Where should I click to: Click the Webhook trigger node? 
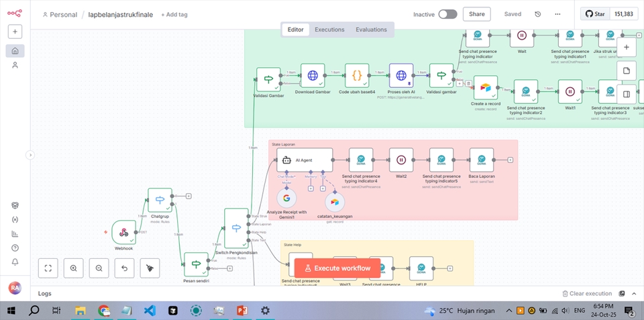pos(123,232)
